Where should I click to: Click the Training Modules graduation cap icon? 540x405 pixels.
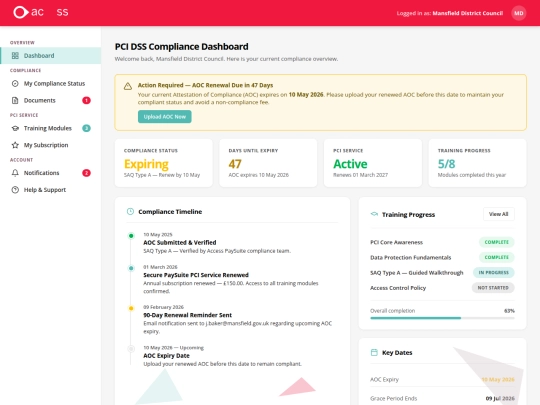pyautogui.click(x=15, y=128)
